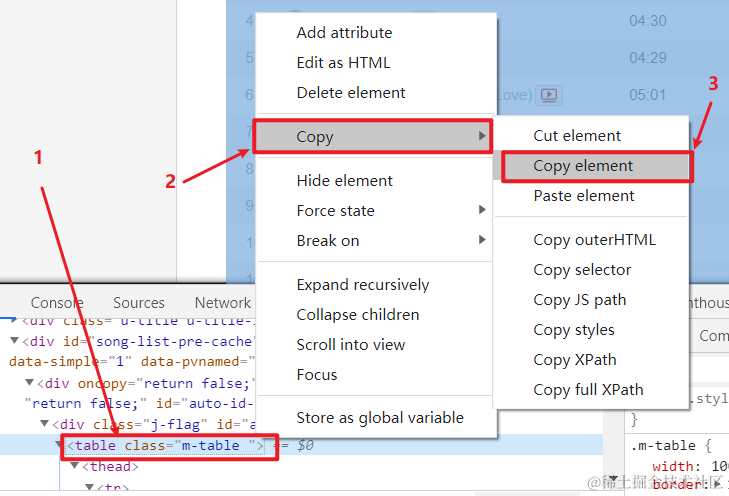Image resolution: width=729 pixels, height=496 pixels.
Task: Click the 04:29 song duration
Action: tap(648, 58)
